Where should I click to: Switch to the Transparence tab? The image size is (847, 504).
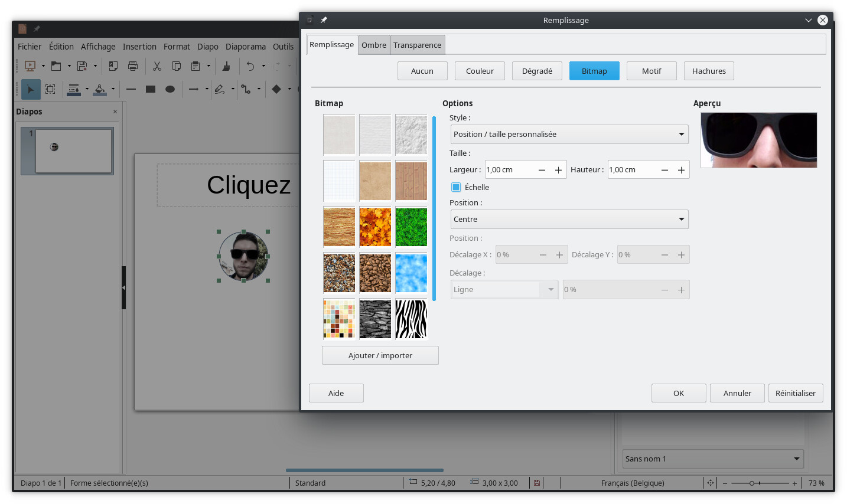pyautogui.click(x=417, y=45)
